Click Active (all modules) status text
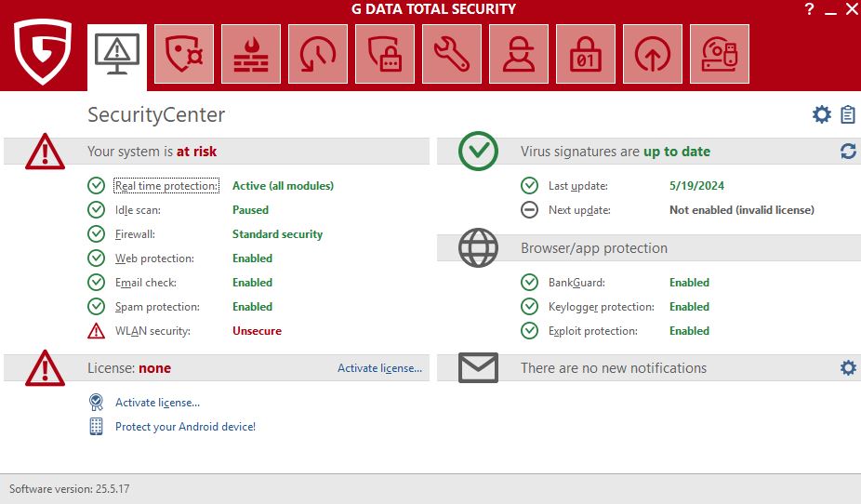This screenshot has height=504, width=861. (283, 186)
